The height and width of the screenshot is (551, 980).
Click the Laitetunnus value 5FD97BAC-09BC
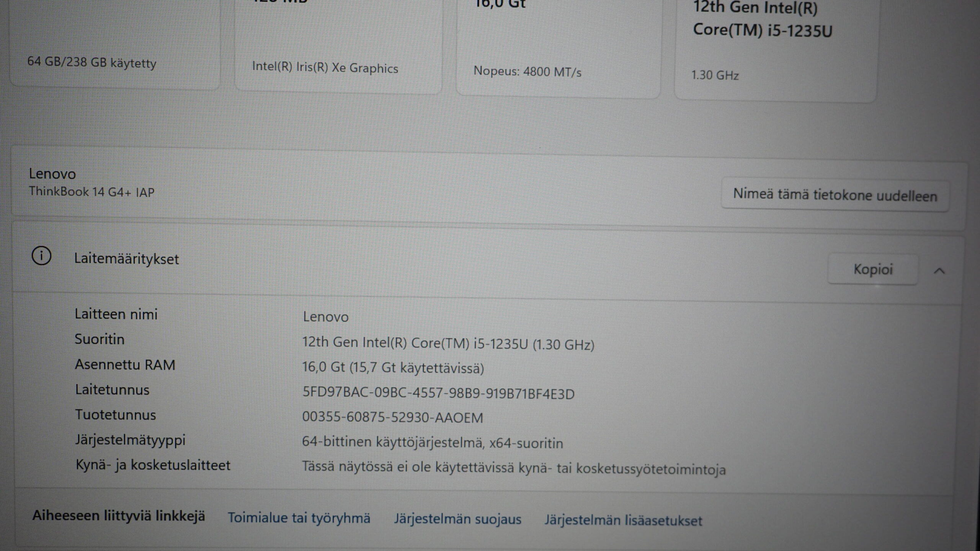(x=438, y=393)
